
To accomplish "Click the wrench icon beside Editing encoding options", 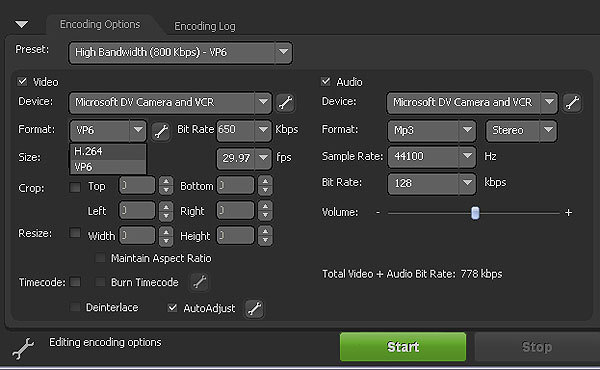I will pyautogui.click(x=23, y=348).
